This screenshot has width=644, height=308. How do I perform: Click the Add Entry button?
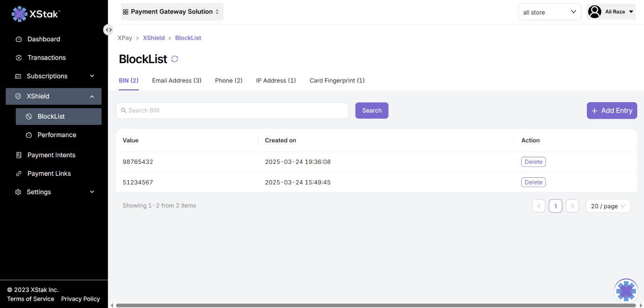click(611, 111)
